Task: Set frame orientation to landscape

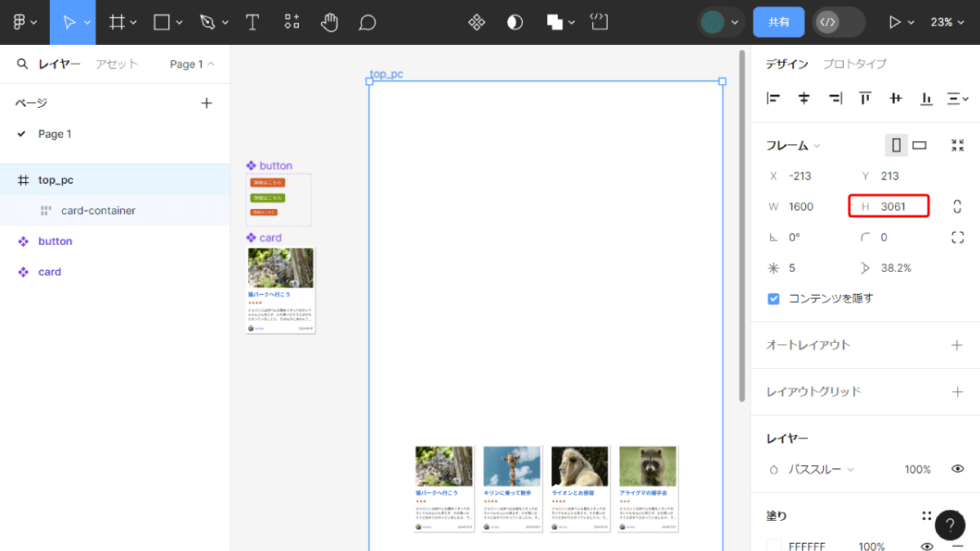Action: point(920,145)
